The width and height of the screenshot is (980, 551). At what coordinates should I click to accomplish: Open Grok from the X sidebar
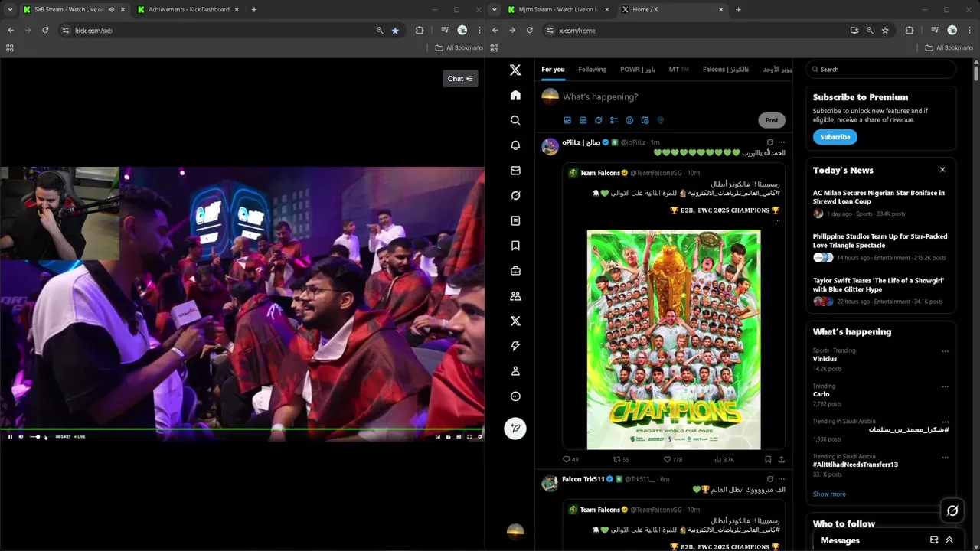point(515,196)
